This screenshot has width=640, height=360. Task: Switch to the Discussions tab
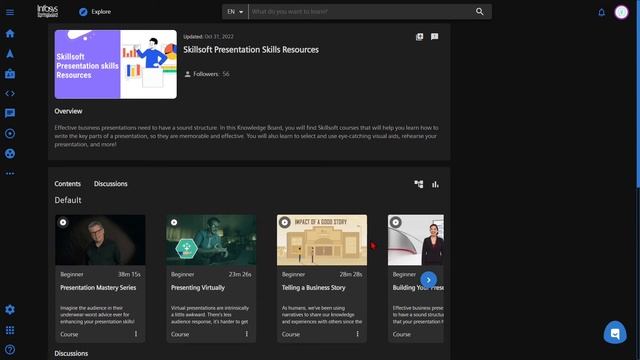(111, 184)
